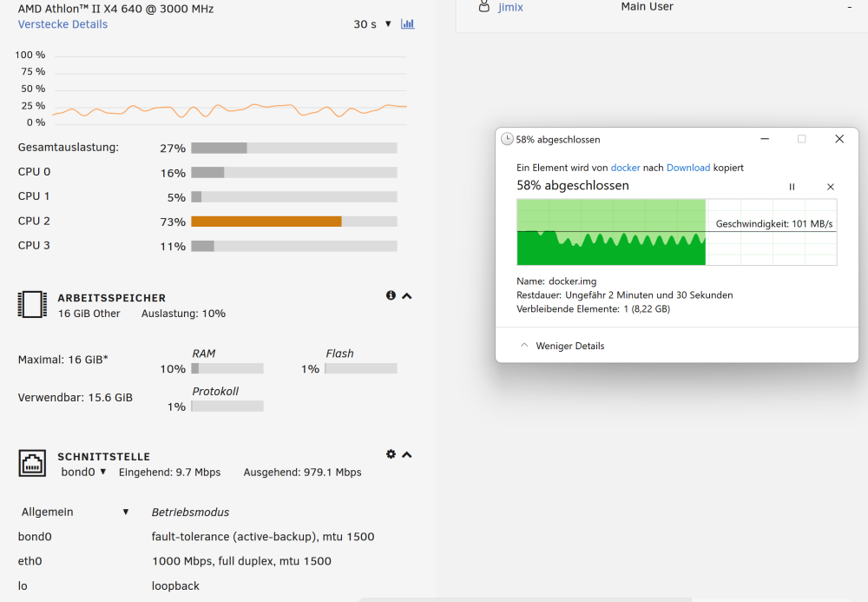Collapse with Weniger Details
Screen dimensions: 868x602
click(x=562, y=346)
